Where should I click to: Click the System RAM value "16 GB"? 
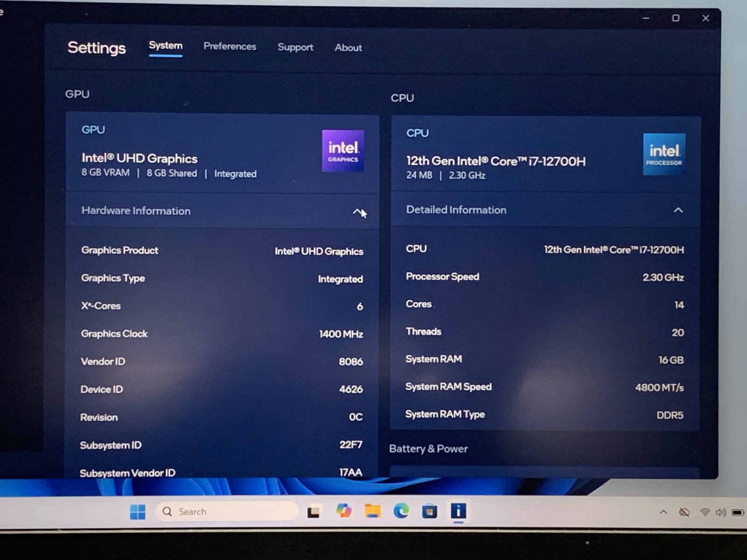pos(671,360)
